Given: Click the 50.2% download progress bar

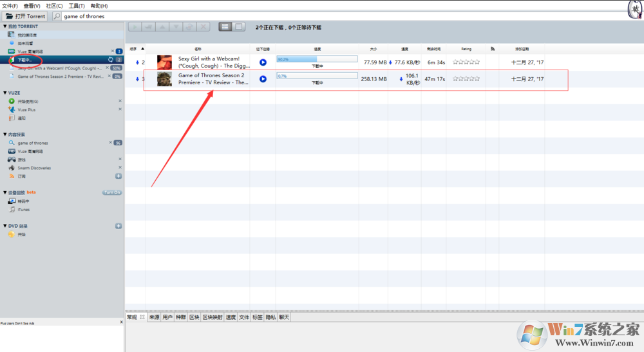Looking at the screenshot, I should coord(317,59).
